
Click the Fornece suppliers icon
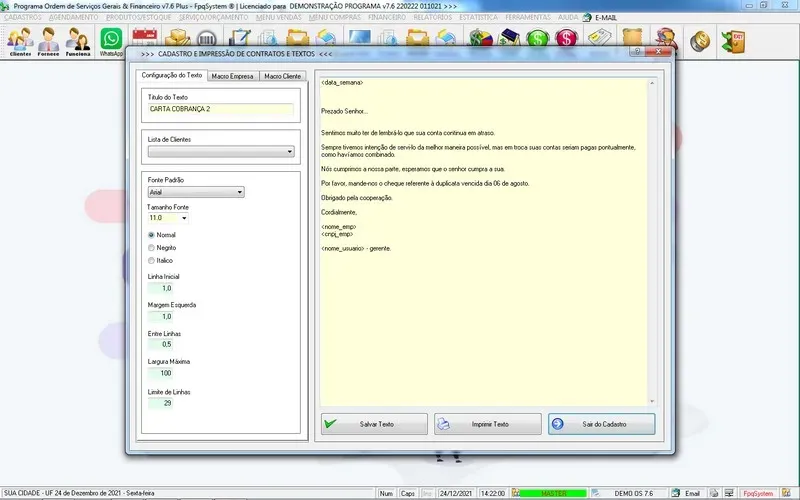click(50, 42)
